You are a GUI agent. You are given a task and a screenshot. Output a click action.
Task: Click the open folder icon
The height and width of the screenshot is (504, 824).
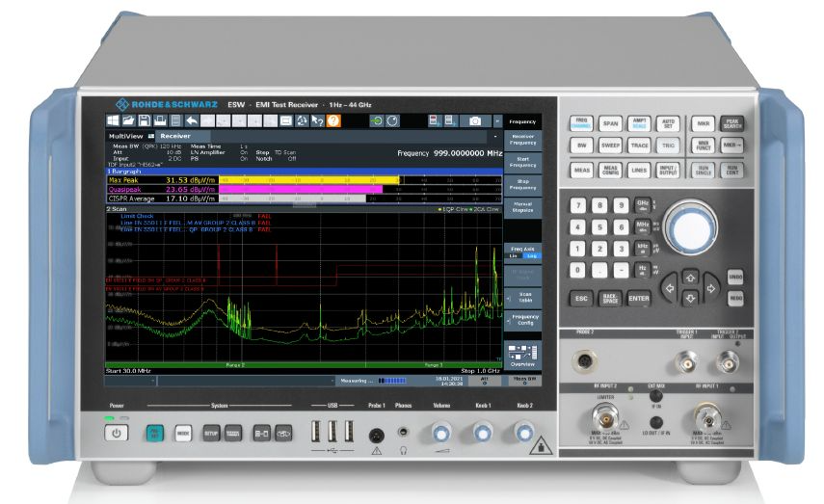(129, 120)
